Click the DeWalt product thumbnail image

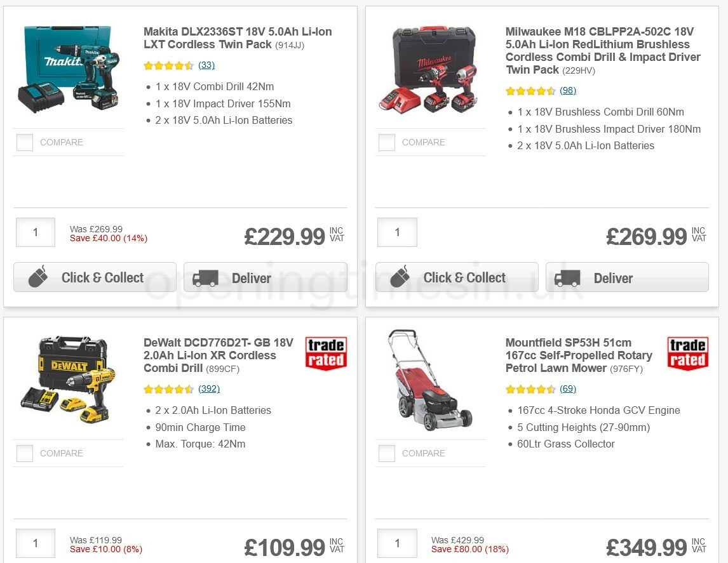(69, 380)
